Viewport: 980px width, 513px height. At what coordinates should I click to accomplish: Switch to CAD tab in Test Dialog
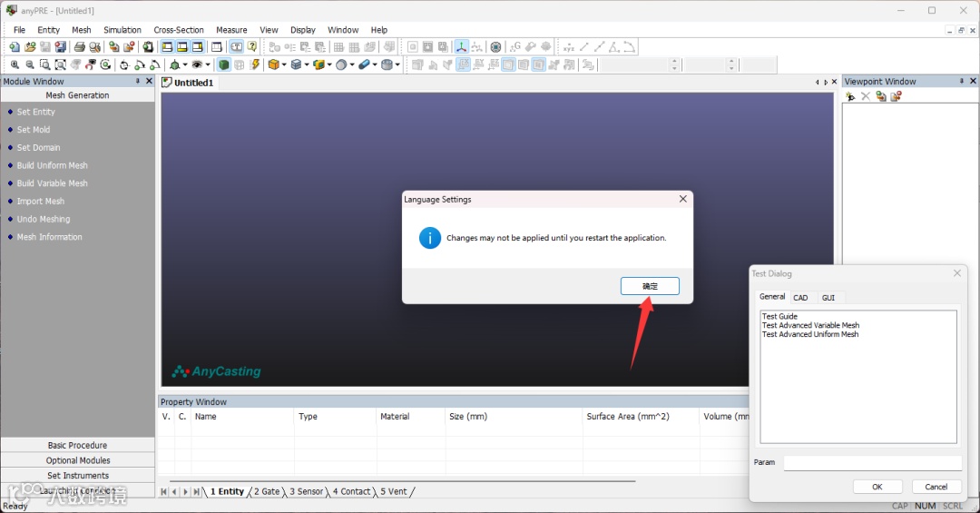point(800,298)
